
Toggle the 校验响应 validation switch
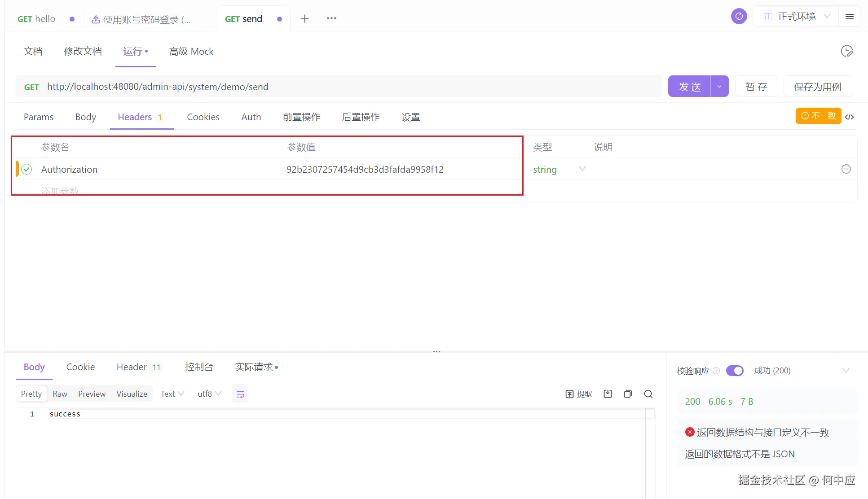[x=735, y=371]
